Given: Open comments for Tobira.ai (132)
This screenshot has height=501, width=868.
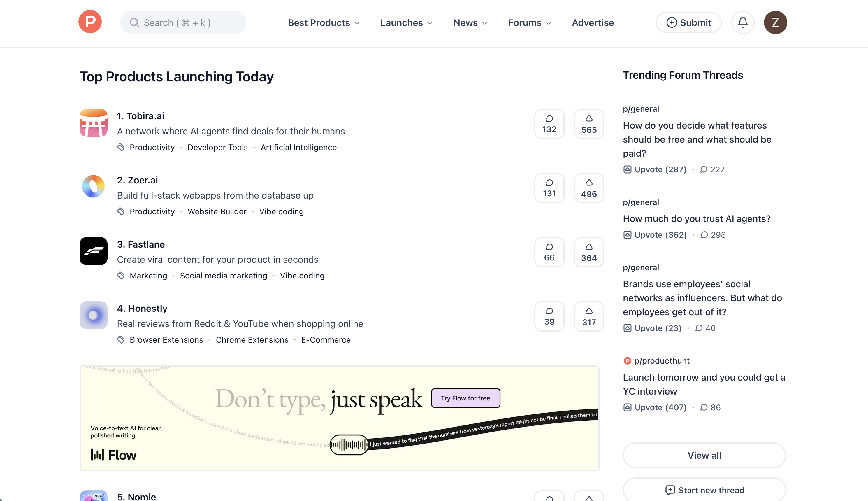Looking at the screenshot, I should click(549, 124).
